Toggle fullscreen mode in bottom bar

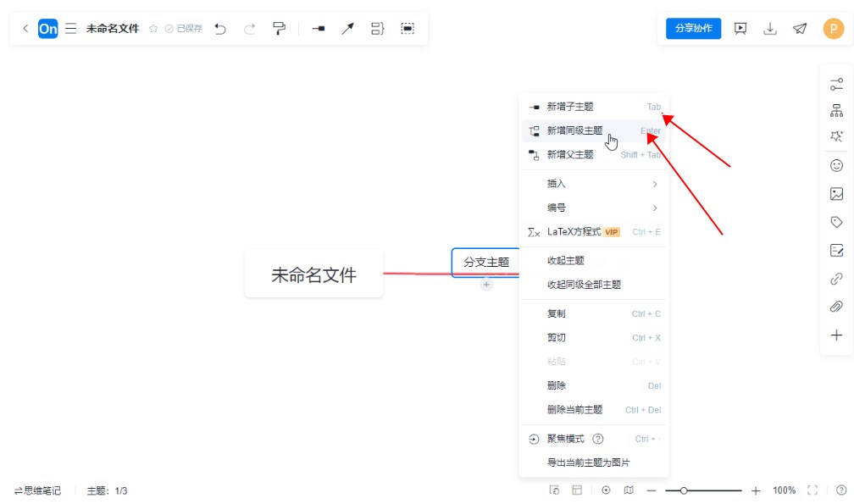pyautogui.click(x=812, y=490)
